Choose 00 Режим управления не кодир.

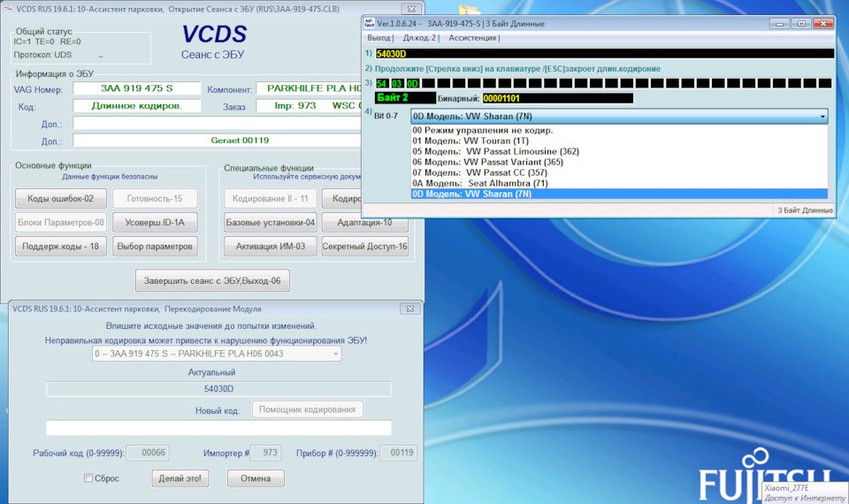619,131
